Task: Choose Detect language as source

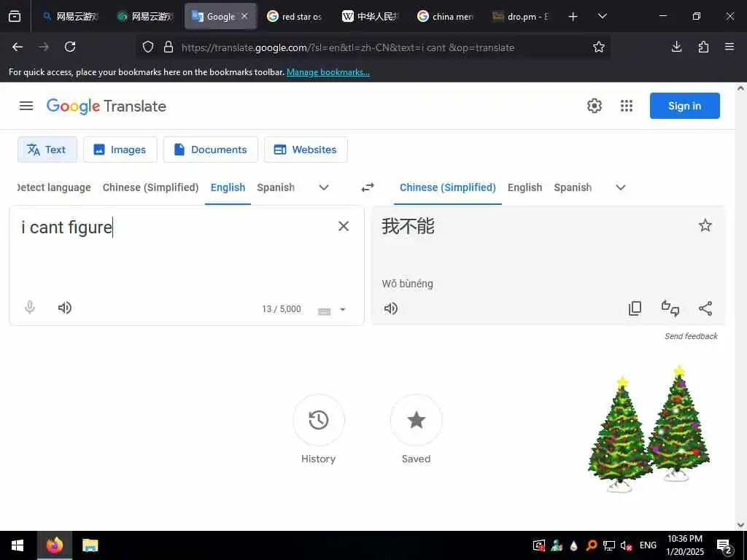Action: pos(54,187)
